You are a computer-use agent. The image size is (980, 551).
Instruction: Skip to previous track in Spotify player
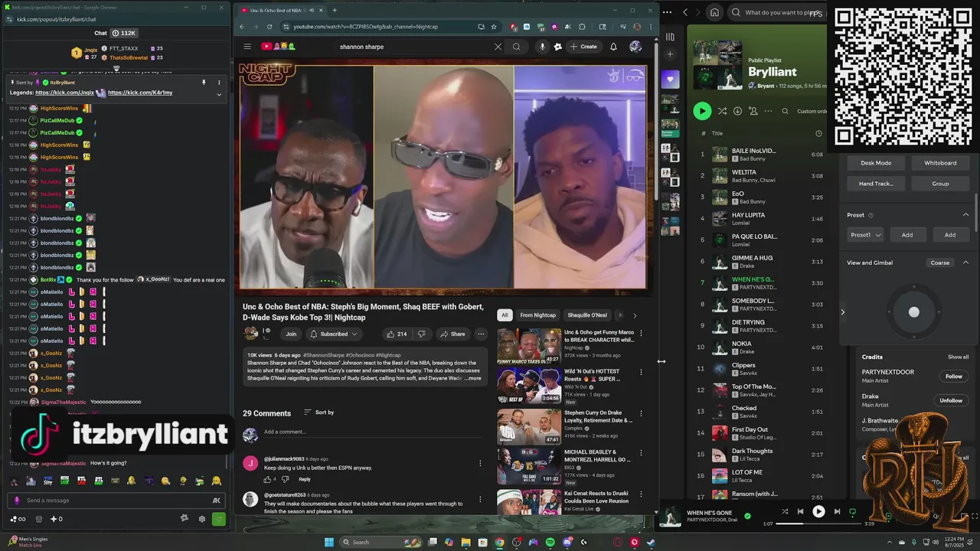click(800, 511)
